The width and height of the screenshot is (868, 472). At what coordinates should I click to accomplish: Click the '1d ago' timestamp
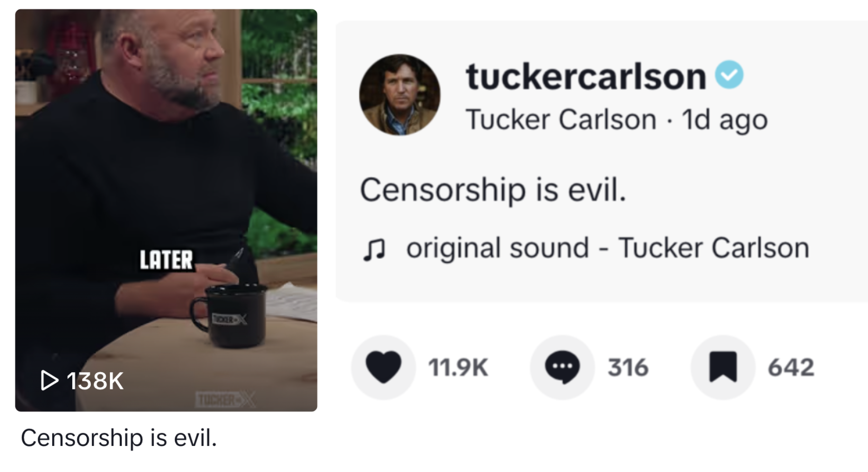[x=724, y=120]
